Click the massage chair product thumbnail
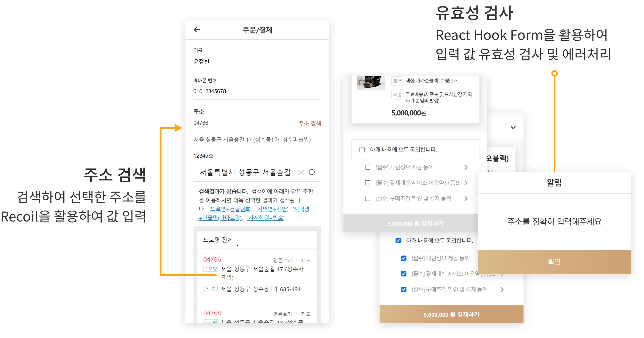This screenshot has width=644, height=338. click(x=371, y=83)
